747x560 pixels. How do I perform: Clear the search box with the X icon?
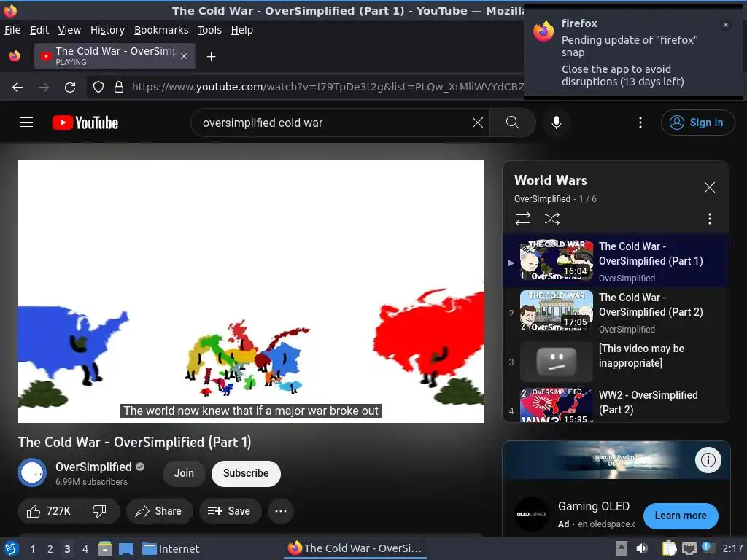[x=477, y=122]
